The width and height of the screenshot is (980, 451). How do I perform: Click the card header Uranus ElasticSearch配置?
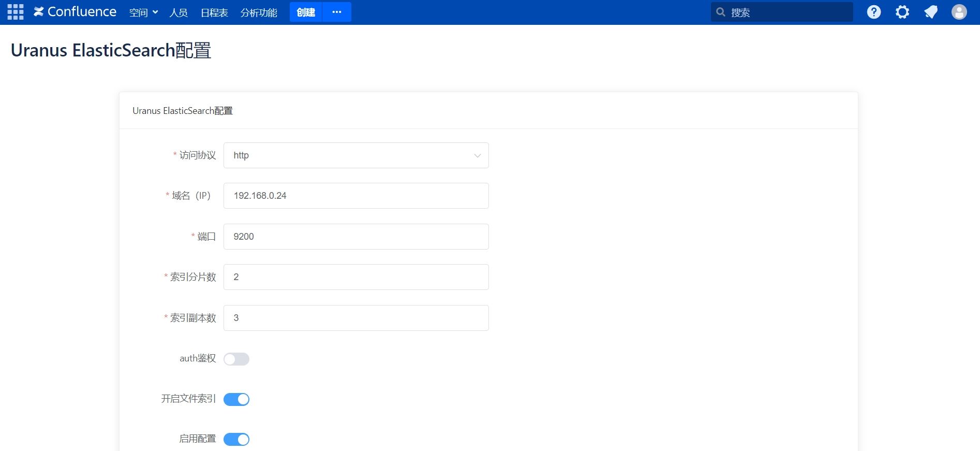click(x=183, y=111)
